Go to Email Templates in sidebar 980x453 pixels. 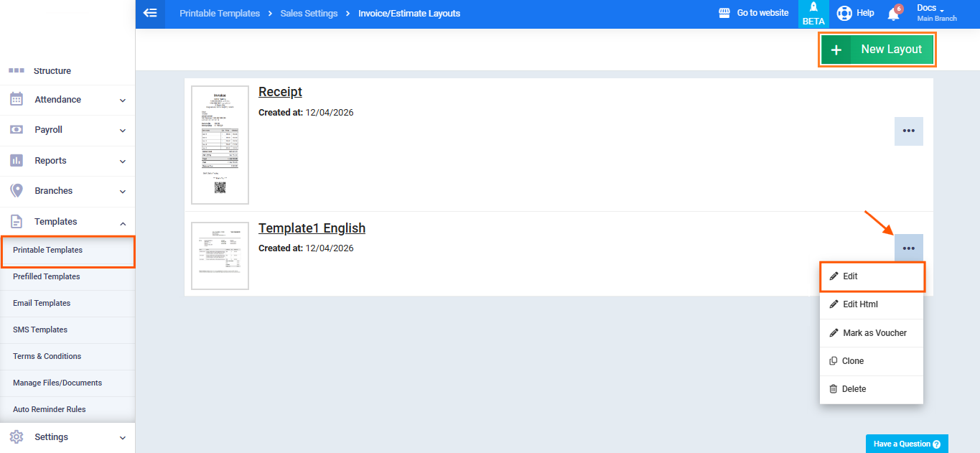pos(42,303)
